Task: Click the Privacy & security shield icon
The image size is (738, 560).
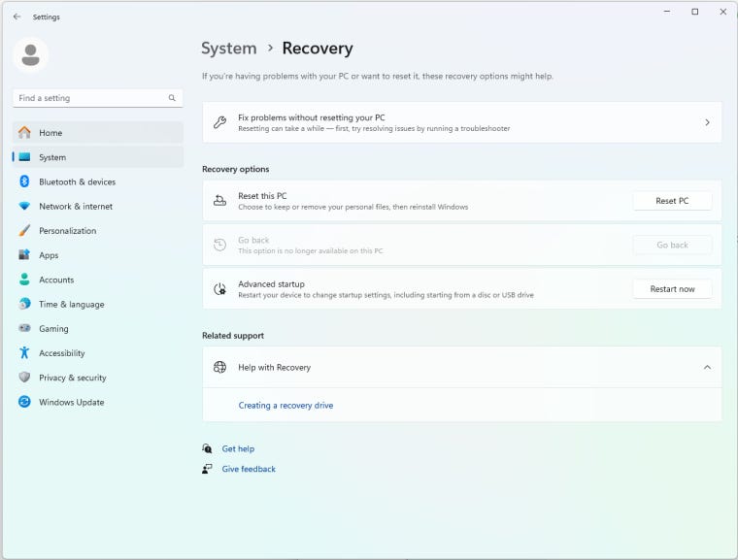Action: [24, 378]
